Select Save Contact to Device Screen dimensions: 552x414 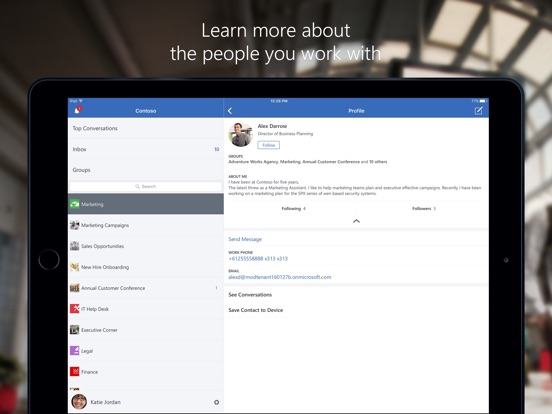pyautogui.click(x=256, y=310)
